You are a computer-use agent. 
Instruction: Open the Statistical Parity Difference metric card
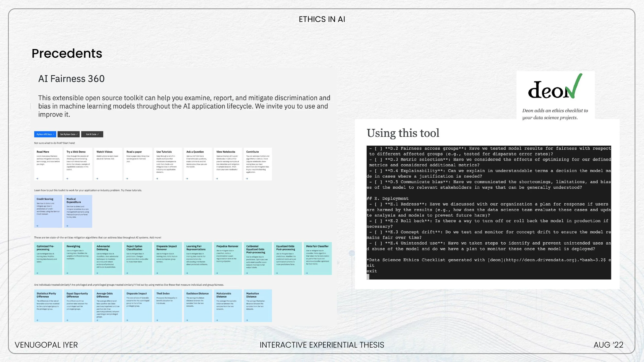click(x=48, y=305)
